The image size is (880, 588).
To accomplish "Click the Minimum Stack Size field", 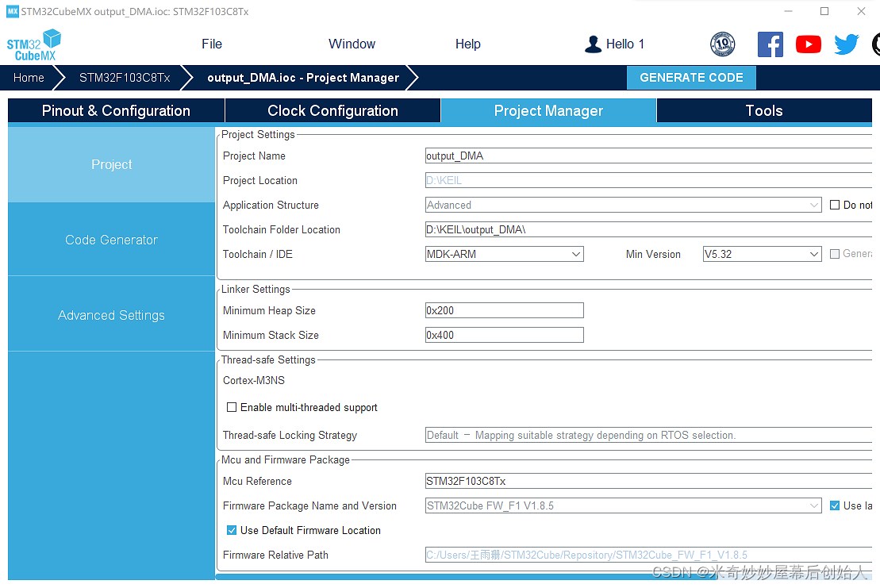I will tap(504, 335).
